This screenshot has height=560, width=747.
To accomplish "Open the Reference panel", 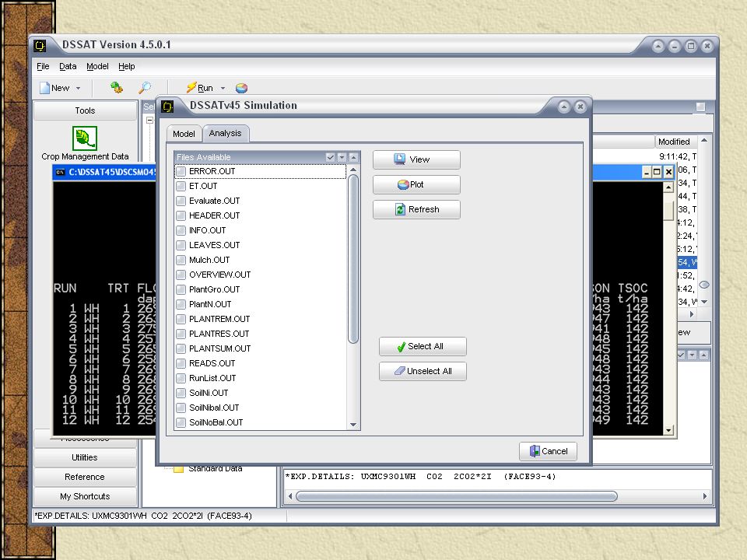I will [x=85, y=477].
